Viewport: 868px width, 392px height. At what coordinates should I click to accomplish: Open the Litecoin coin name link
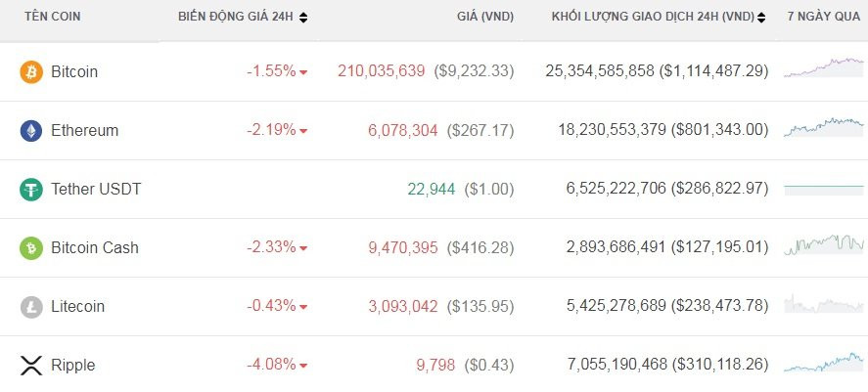point(77,306)
